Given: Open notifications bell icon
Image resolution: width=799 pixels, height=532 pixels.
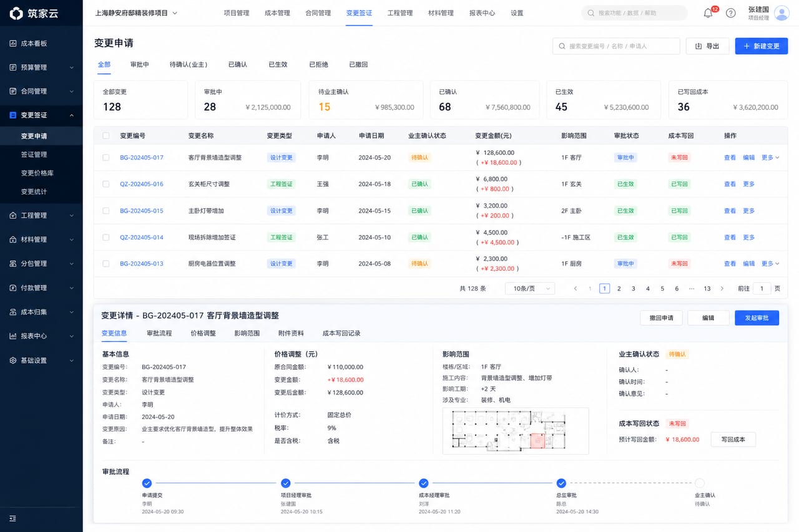Looking at the screenshot, I should (708, 13).
